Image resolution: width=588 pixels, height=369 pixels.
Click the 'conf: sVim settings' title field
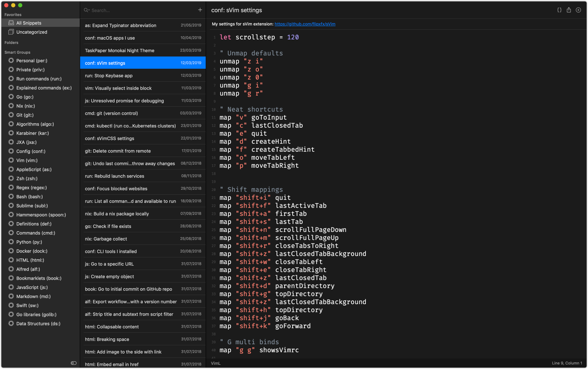[237, 10]
